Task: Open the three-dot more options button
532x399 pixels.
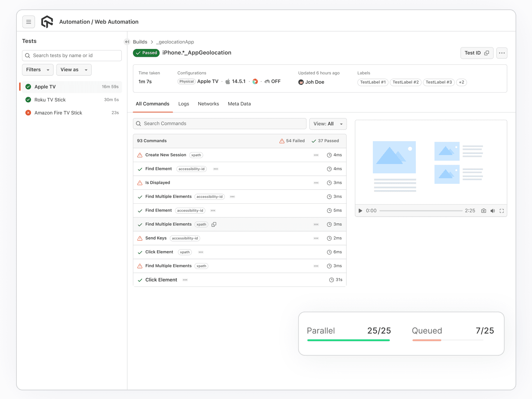Action: coord(502,53)
